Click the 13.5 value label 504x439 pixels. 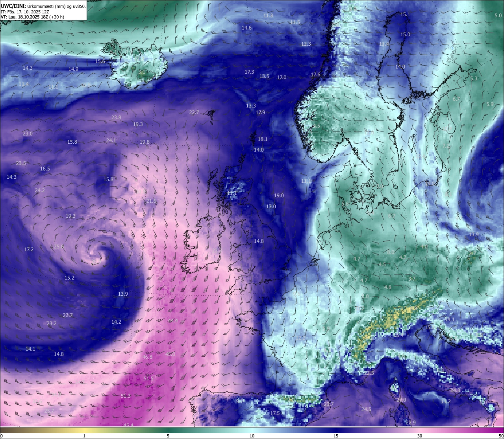coord(264,76)
